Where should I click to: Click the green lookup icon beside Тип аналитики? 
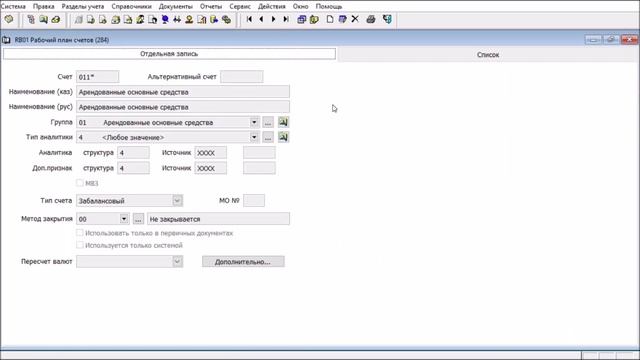283,137
